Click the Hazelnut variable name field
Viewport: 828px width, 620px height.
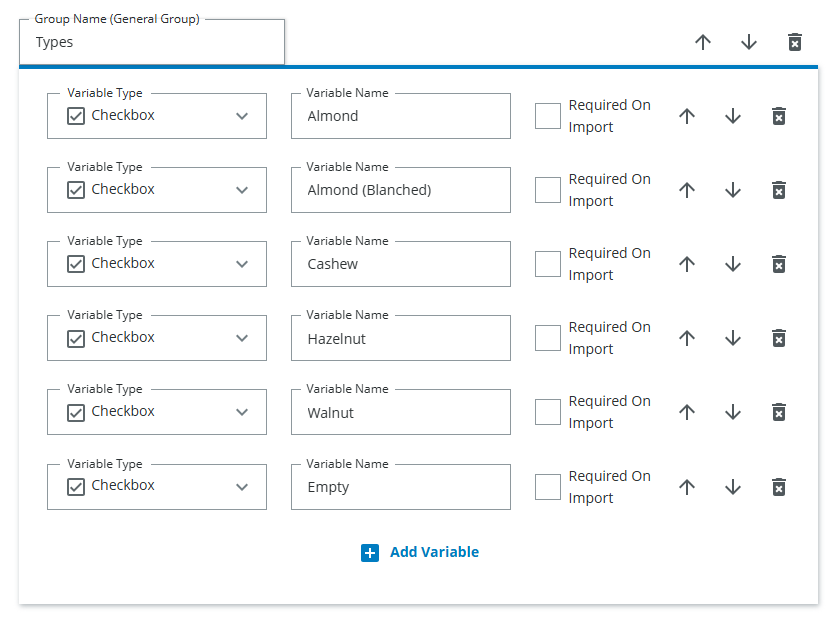point(400,338)
